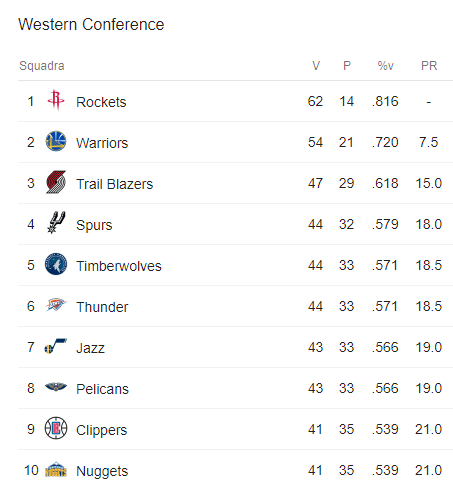Viewport: 453px width, 487px height.
Task: Click the V wins column header
Action: coord(316,66)
